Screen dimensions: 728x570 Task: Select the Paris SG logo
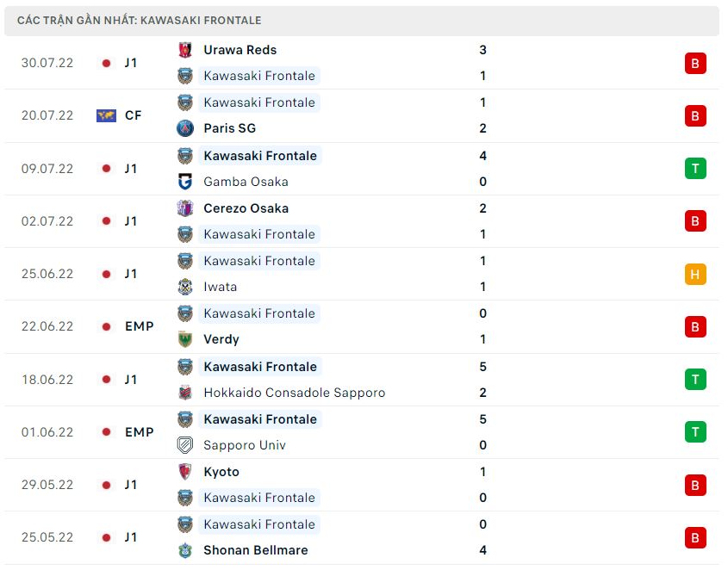(x=184, y=129)
